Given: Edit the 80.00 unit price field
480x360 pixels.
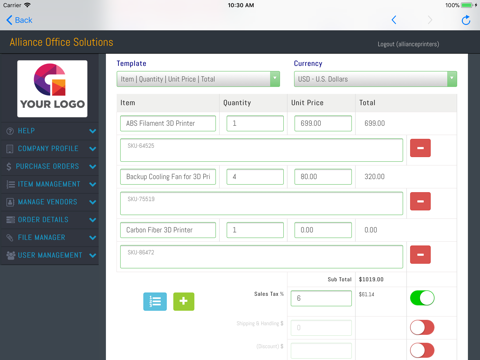Looking at the screenshot, I should (323, 177).
